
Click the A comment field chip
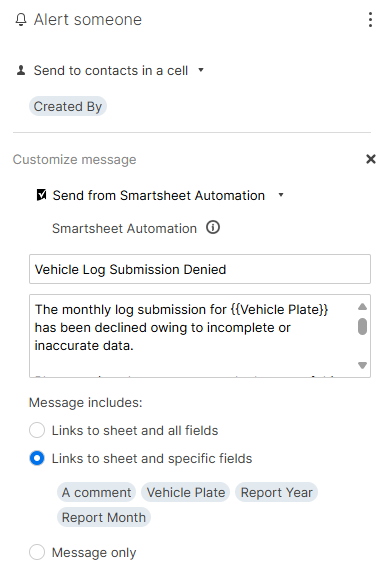96,492
